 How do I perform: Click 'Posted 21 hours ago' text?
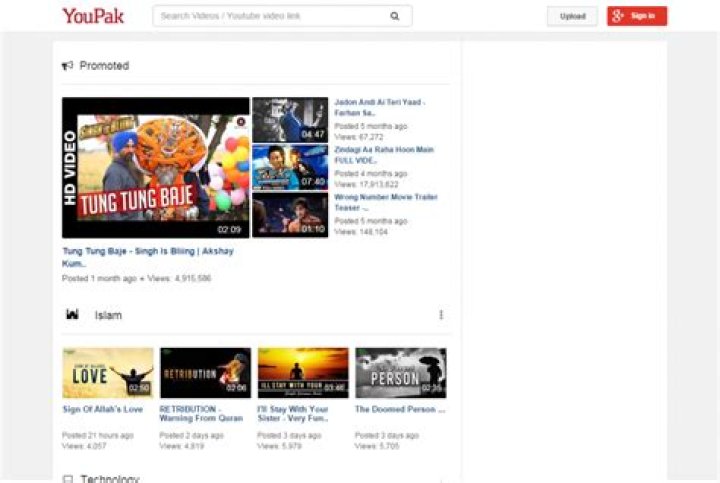98,435
